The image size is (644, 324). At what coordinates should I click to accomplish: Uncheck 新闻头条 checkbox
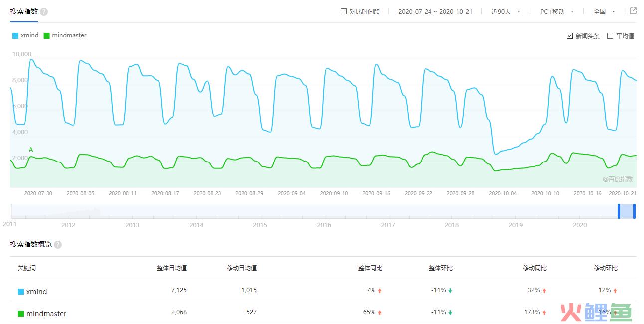point(570,36)
